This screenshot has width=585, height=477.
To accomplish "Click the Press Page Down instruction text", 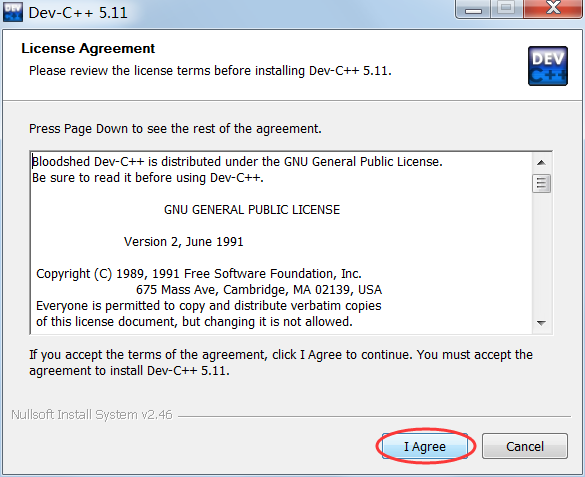I will pyautogui.click(x=175, y=129).
